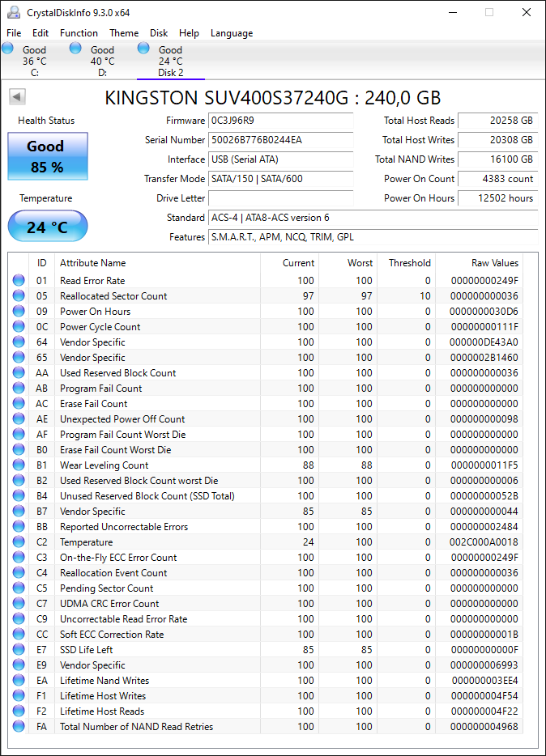Open the Language menu
Image resolution: width=546 pixels, height=756 pixels.
(232, 33)
